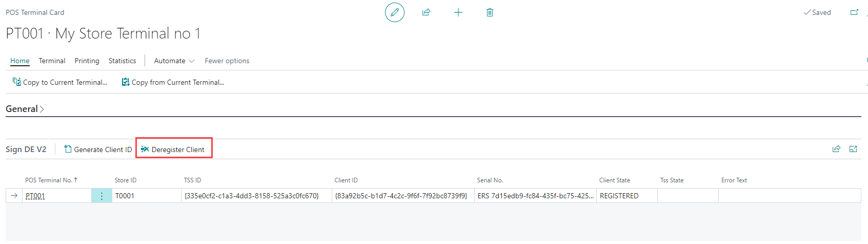
Task: Delete record using trash can icon
Action: point(490,12)
